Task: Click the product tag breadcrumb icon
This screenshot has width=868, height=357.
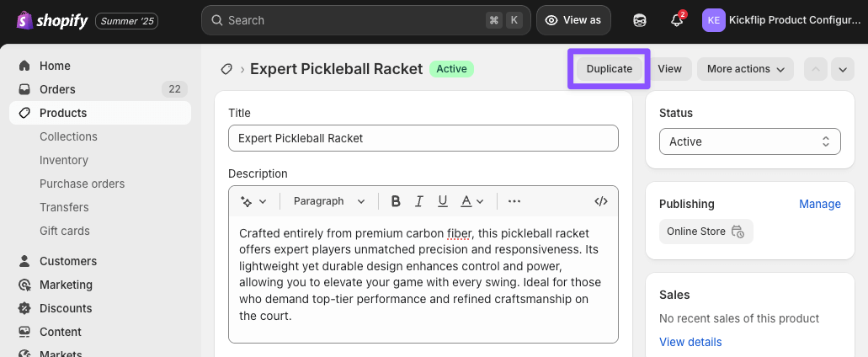Action: point(226,69)
